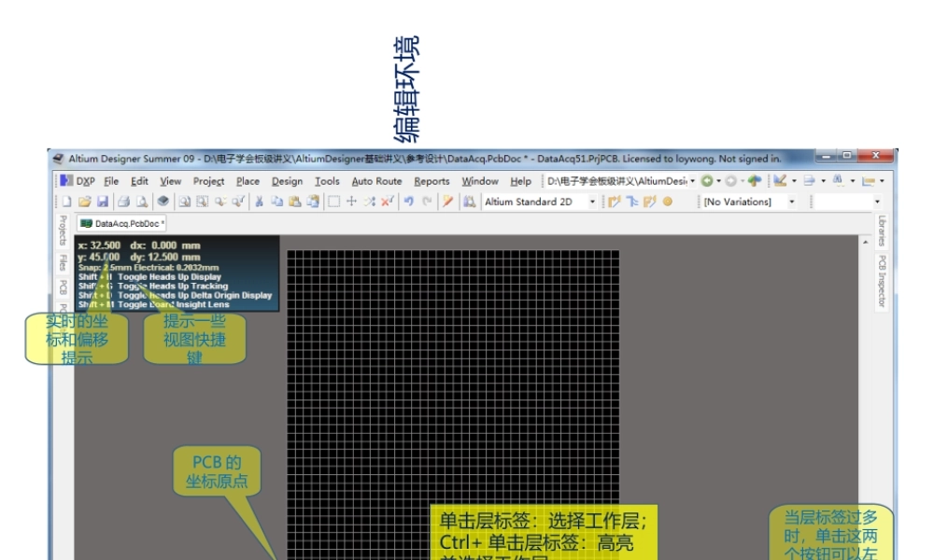Open the Design menu

[287, 181]
